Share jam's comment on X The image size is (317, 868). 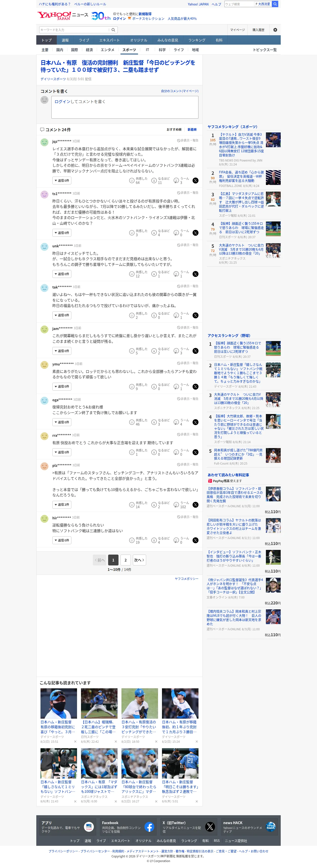click(x=196, y=351)
